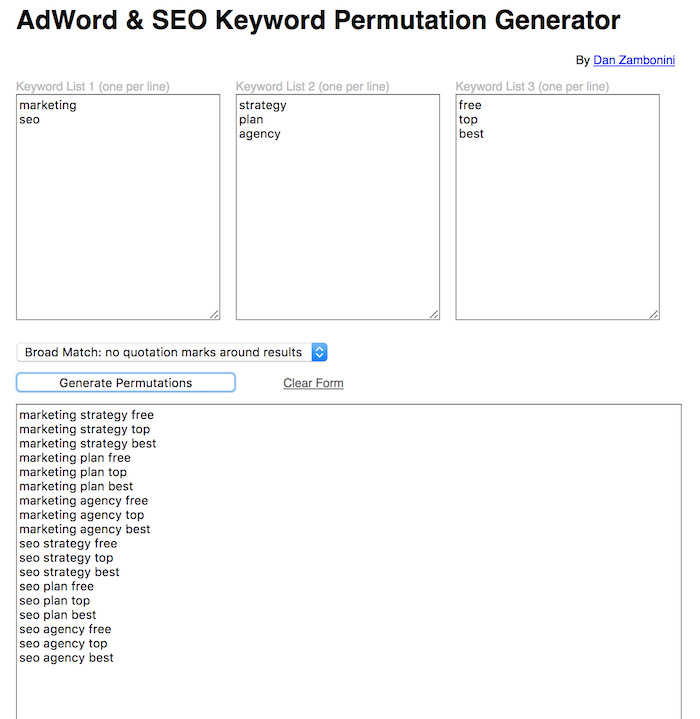Click inside the Keyword List 1 text area

(118, 220)
